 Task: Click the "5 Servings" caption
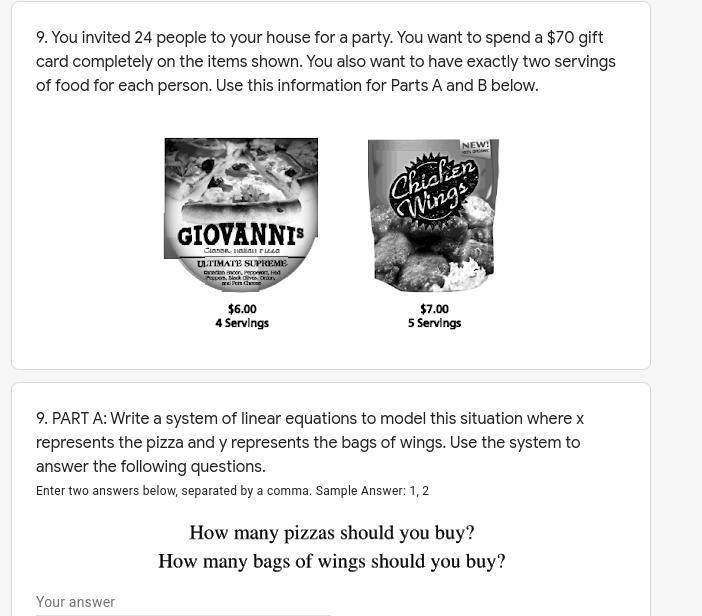[434, 323]
